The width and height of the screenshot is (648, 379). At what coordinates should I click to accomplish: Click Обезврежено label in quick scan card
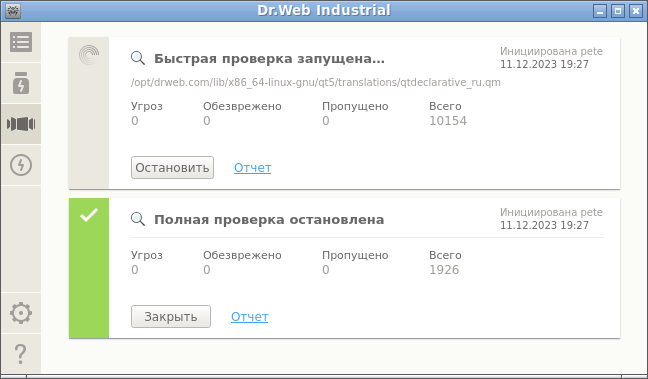[242, 106]
